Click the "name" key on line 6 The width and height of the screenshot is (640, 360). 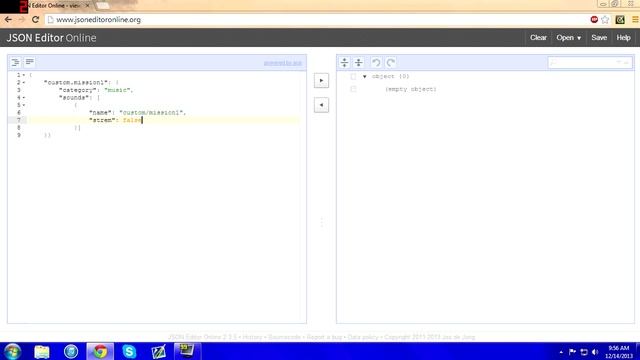[100, 113]
